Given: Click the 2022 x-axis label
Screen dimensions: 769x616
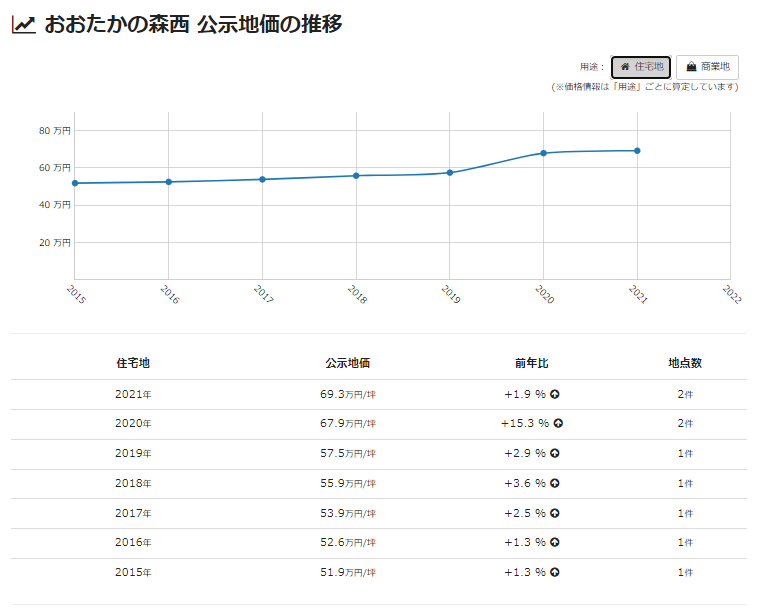Looking at the screenshot, I should coord(731,294).
